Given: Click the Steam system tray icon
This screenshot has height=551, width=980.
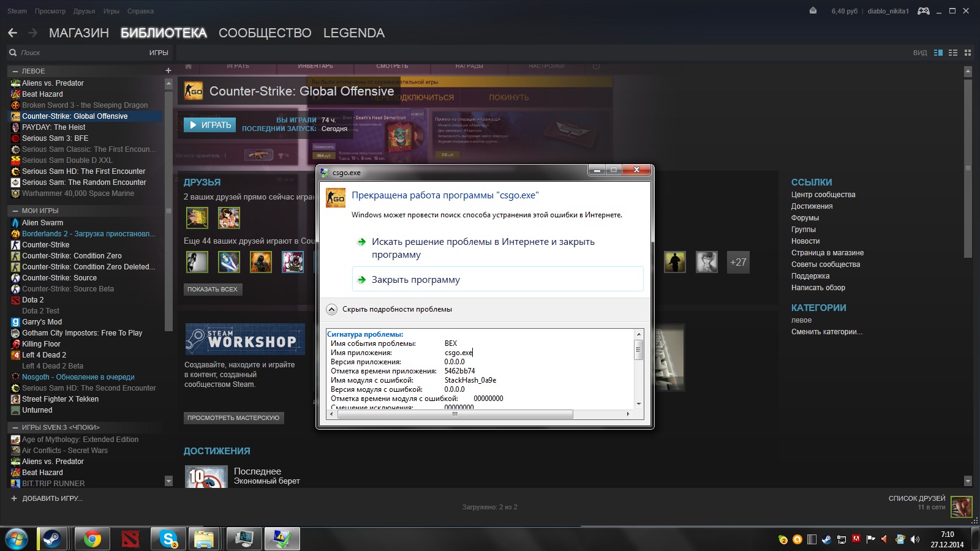Looking at the screenshot, I should coord(827,539).
